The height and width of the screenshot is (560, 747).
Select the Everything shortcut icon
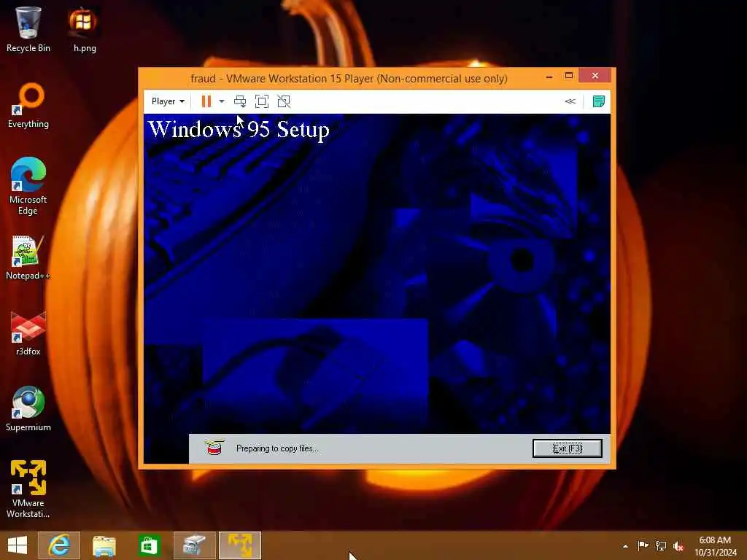[28, 106]
